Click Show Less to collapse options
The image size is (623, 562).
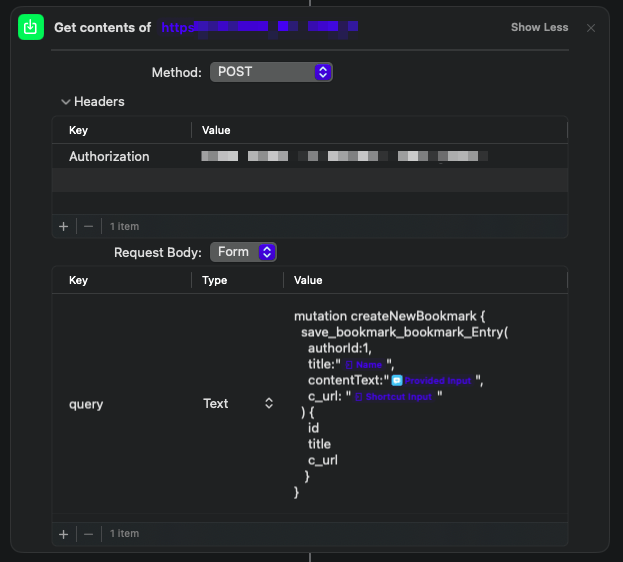[539, 28]
